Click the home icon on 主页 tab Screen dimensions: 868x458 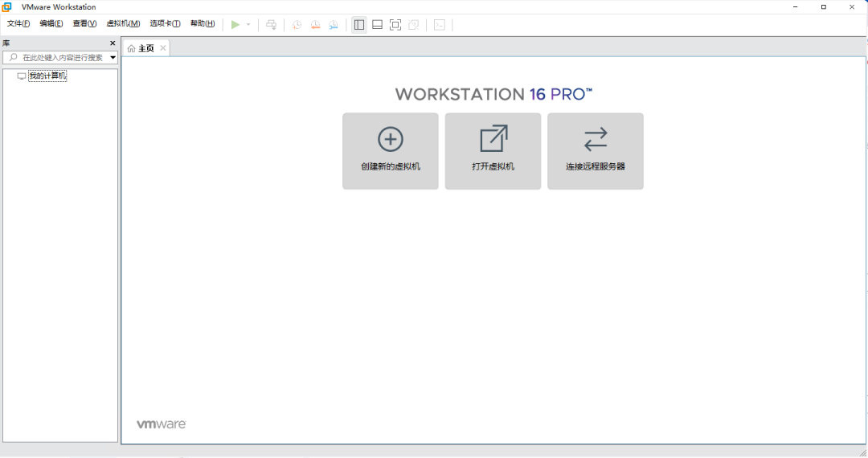coord(131,49)
